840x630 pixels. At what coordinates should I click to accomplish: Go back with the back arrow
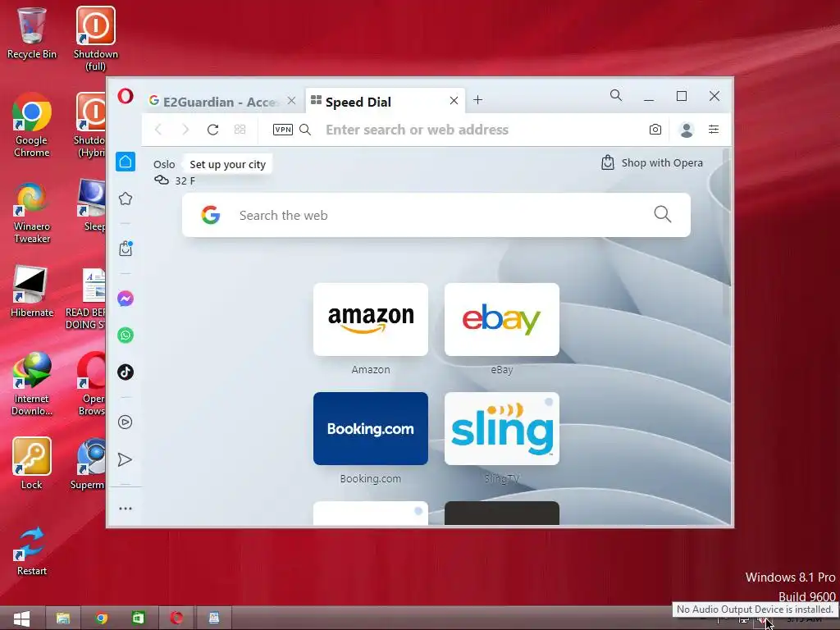point(158,130)
